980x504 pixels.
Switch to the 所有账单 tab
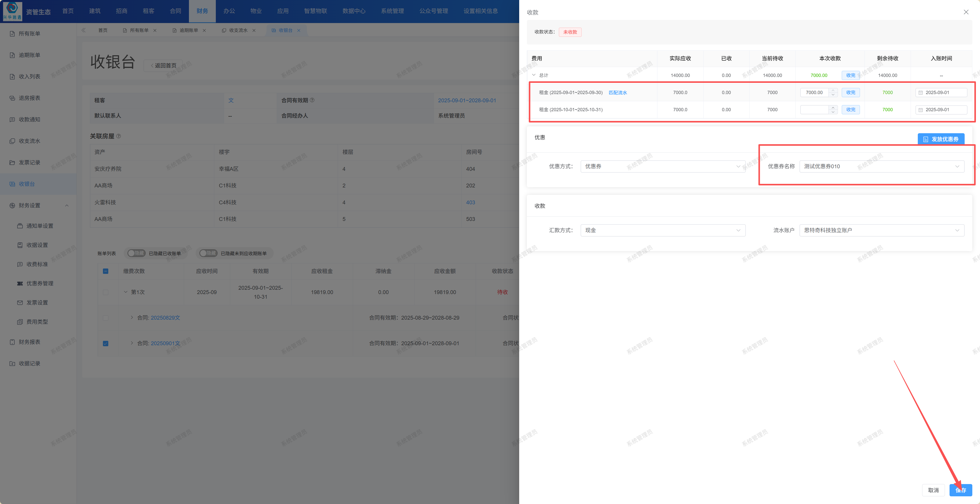click(x=139, y=30)
